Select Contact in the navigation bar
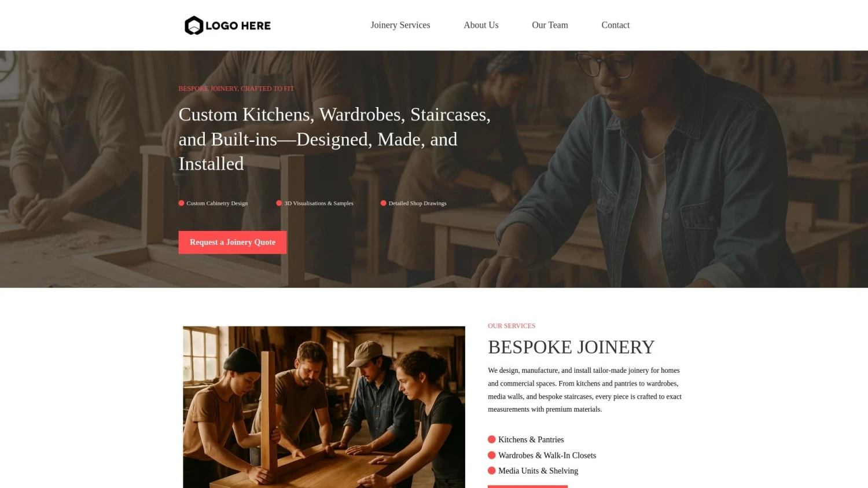The height and width of the screenshot is (488, 868). (615, 25)
